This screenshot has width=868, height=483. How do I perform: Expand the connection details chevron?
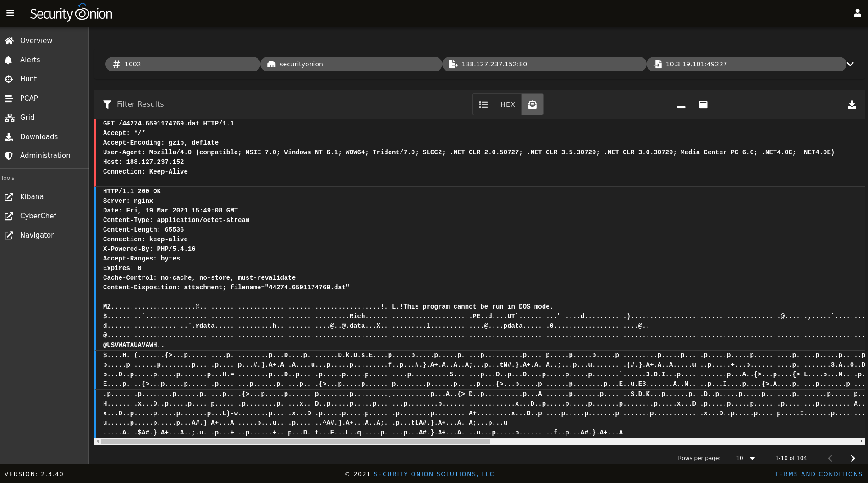pyautogui.click(x=850, y=64)
